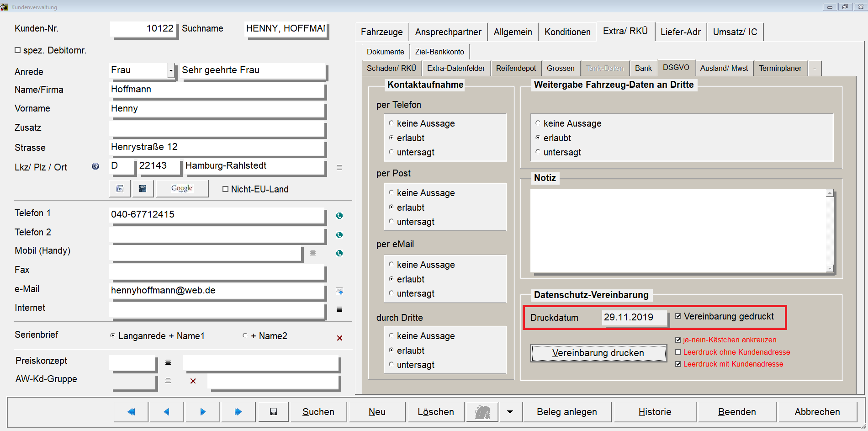
Task: Uncheck Vereinbarung gedruckt
Action: click(678, 316)
